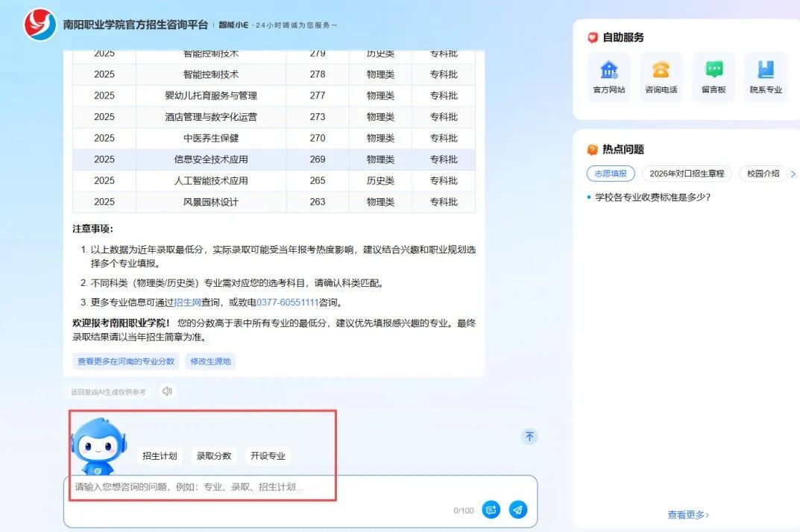Switch to the 校园介绍 tab

[x=763, y=174]
